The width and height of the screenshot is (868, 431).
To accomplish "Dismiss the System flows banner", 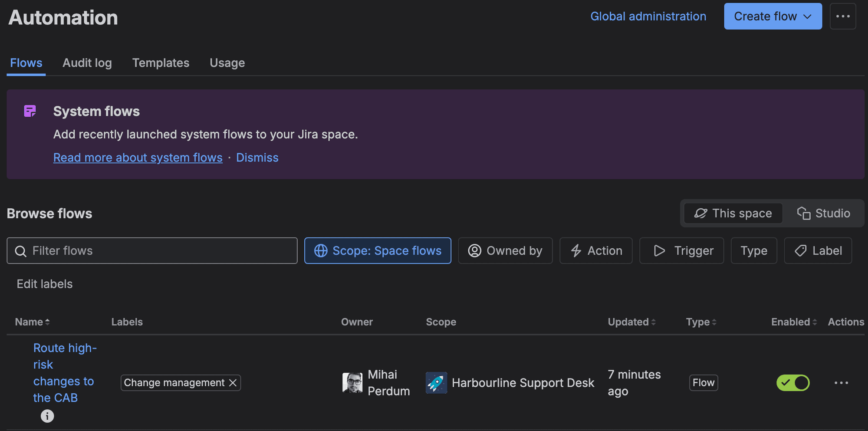I will point(257,158).
